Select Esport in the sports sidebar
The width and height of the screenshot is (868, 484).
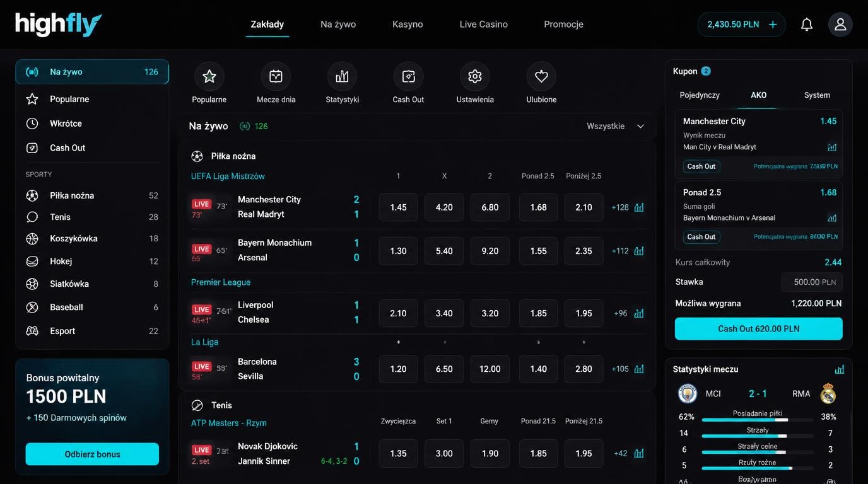(x=92, y=331)
